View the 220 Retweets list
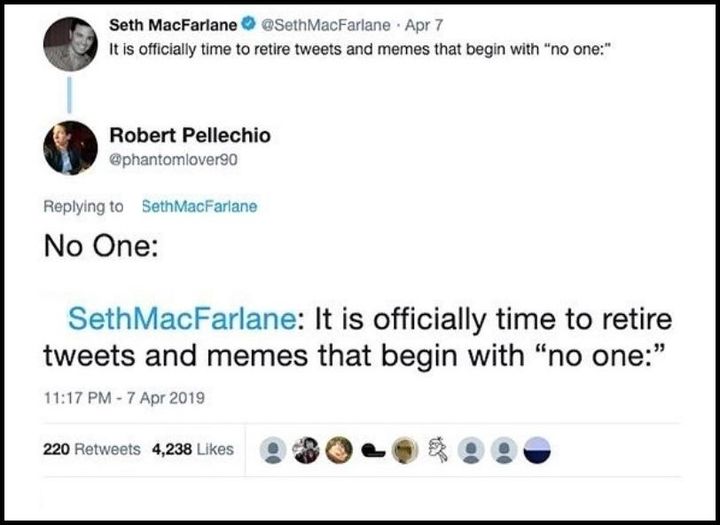Viewport: 720px width, 525px height. point(92,450)
